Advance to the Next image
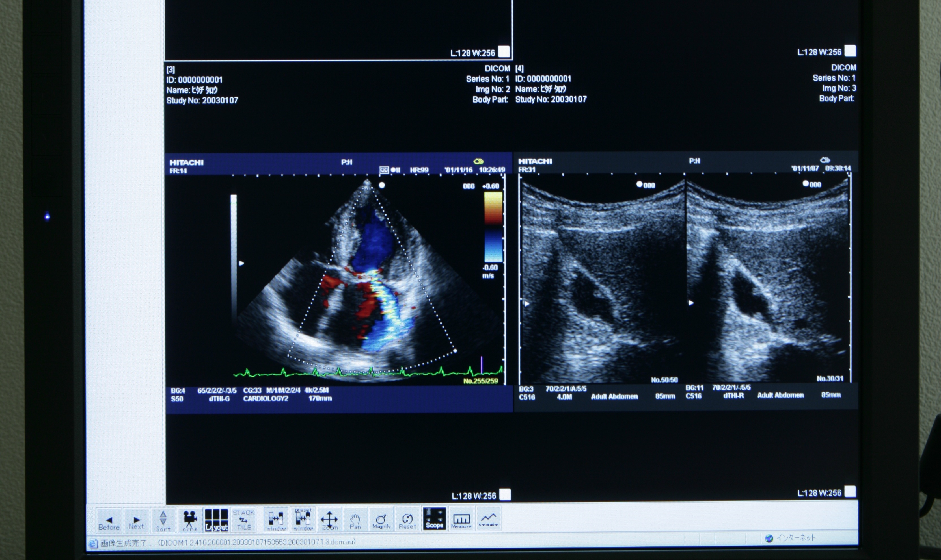941x560 pixels. point(136,520)
